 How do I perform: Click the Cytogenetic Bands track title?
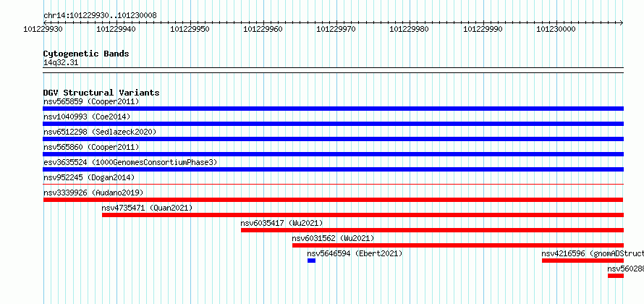coord(86,54)
